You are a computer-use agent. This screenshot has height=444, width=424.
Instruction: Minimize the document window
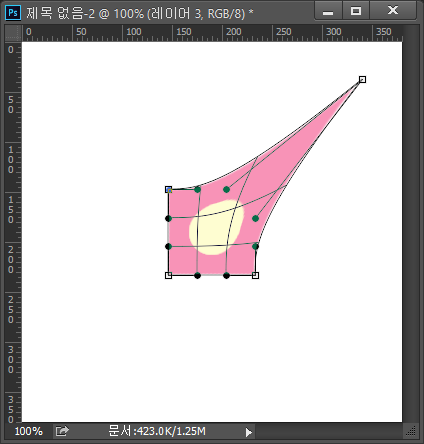(328, 11)
